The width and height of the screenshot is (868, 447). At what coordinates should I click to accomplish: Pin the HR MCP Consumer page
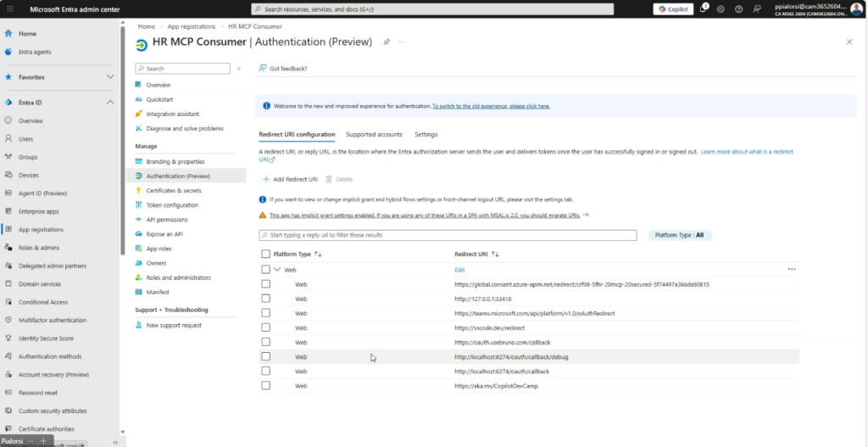pos(387,41)
